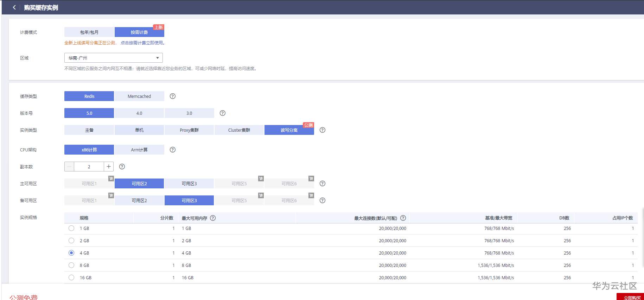Image resolution: width=644 pixels, height=300 pixels.
Task: Choose 按需计费 billing mode
Action: click(139, 32)
